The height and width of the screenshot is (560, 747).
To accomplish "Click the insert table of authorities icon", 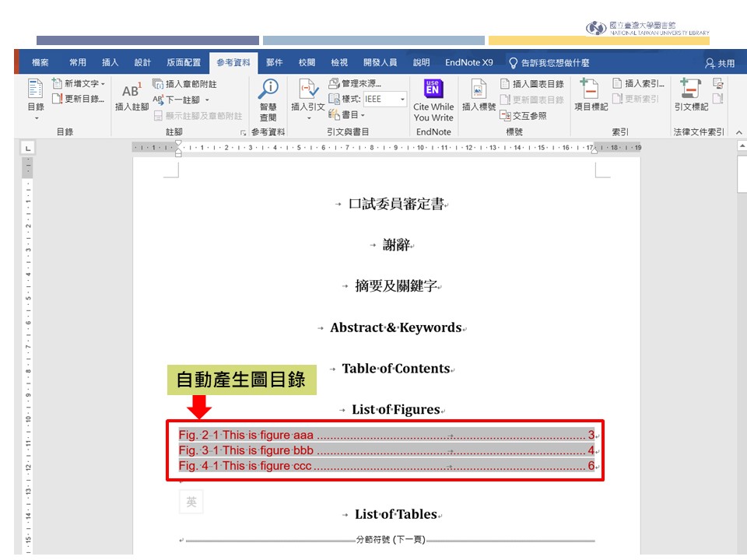I will 718,84.
